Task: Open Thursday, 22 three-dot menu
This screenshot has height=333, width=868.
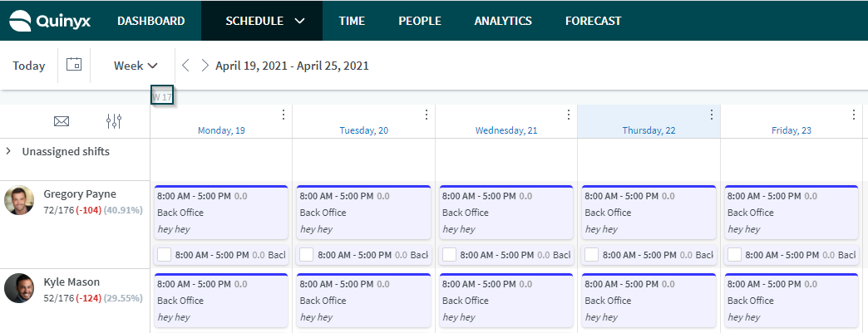Action: (712, 115)
